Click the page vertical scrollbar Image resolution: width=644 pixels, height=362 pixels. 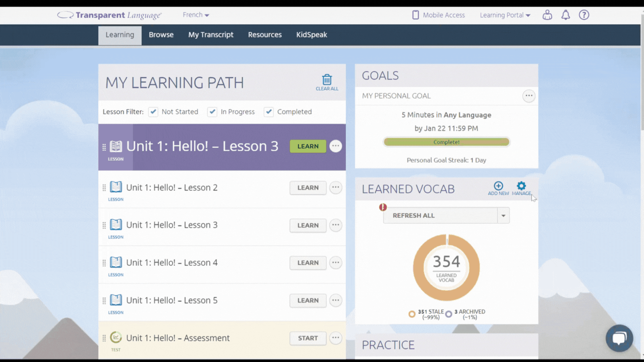(x=642, y=72)
